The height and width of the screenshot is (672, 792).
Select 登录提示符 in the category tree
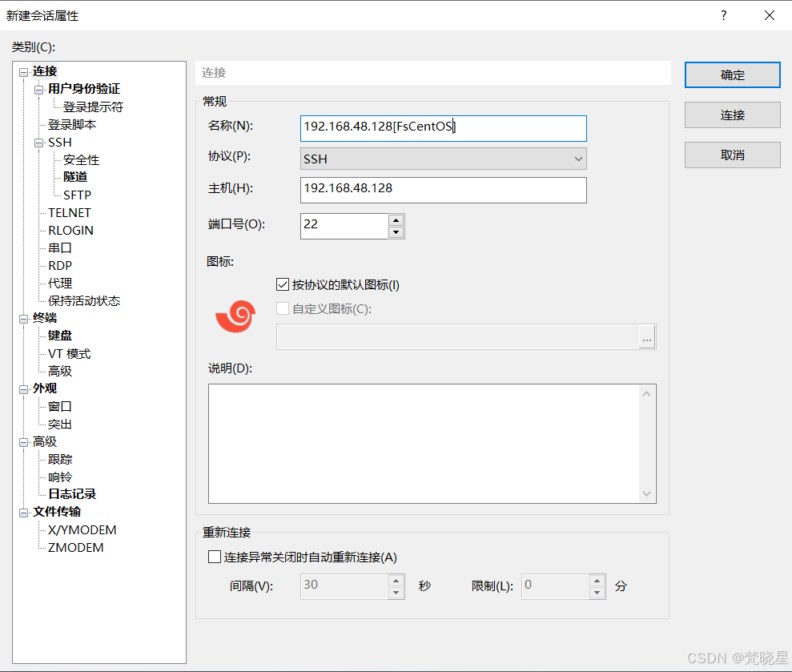click(x=93, y=107)
